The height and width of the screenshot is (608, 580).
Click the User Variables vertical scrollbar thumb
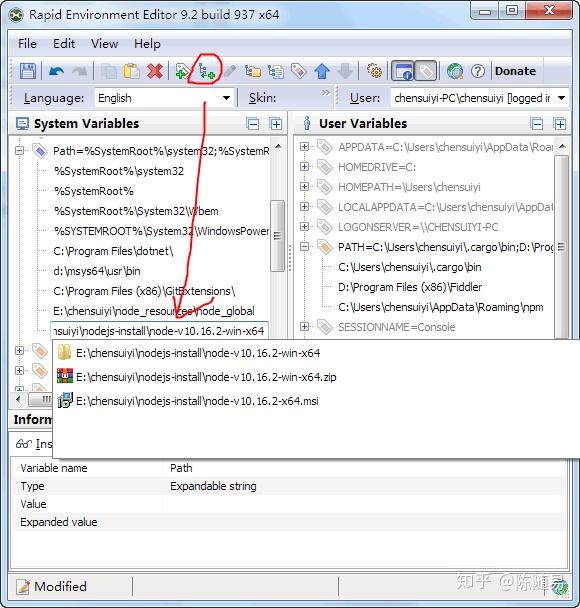[x=561, y=247]
